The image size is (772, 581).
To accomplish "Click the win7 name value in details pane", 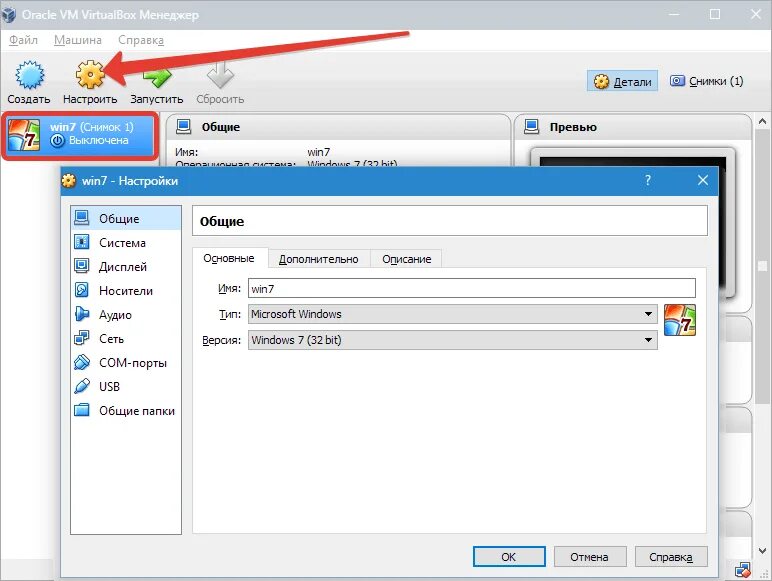I will pyautogui.click(x=319, y=152).
